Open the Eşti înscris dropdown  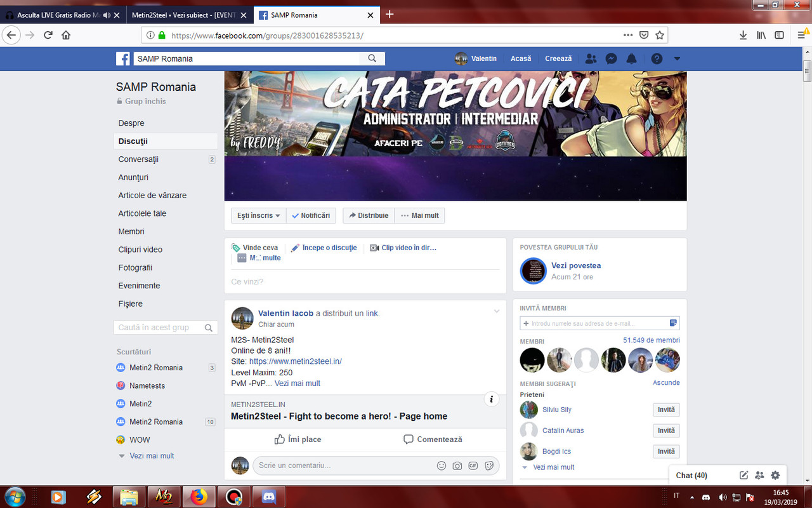[258, 215]
